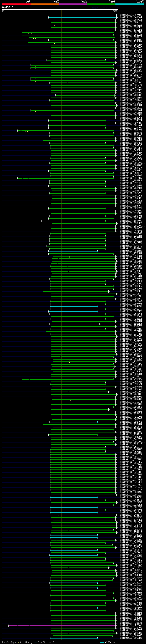This screenshot has height=644, width=146.
Task: Select hit label UniRef100_P08439
Action: (x=131, y=492)
